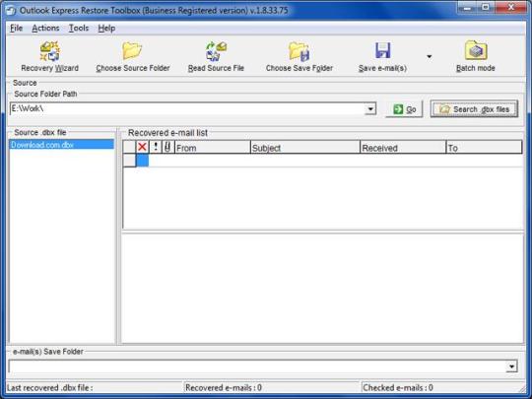Sort by To column header
The height and width of the screenshot is (399, 532).
[x=484, y=148]
